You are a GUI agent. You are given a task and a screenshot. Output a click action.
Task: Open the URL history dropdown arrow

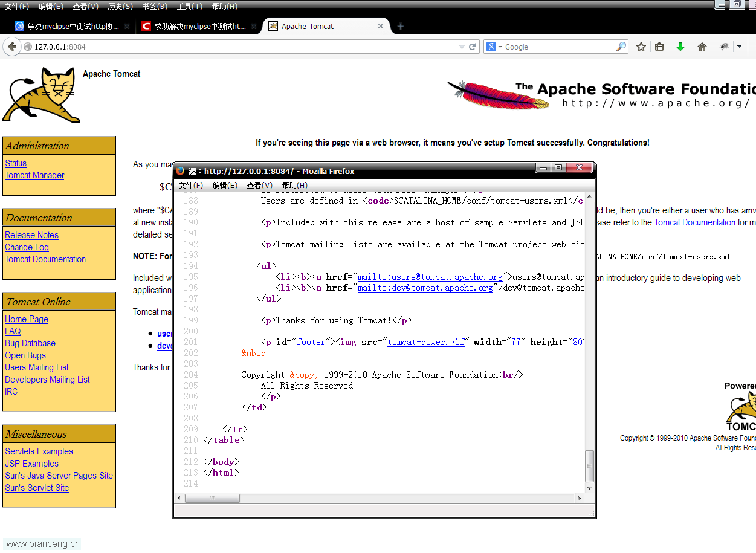[462, 47]
